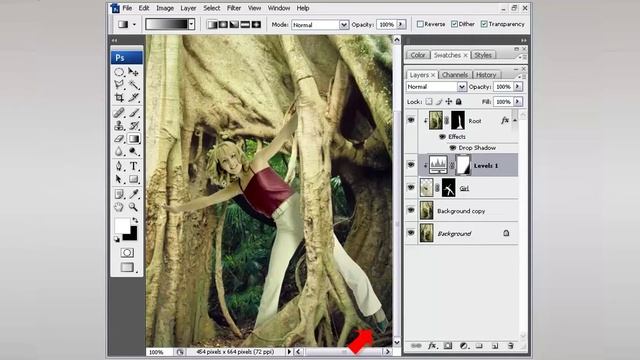
Task: Click the foreground color swatch
Action: (x=122, y=226)
